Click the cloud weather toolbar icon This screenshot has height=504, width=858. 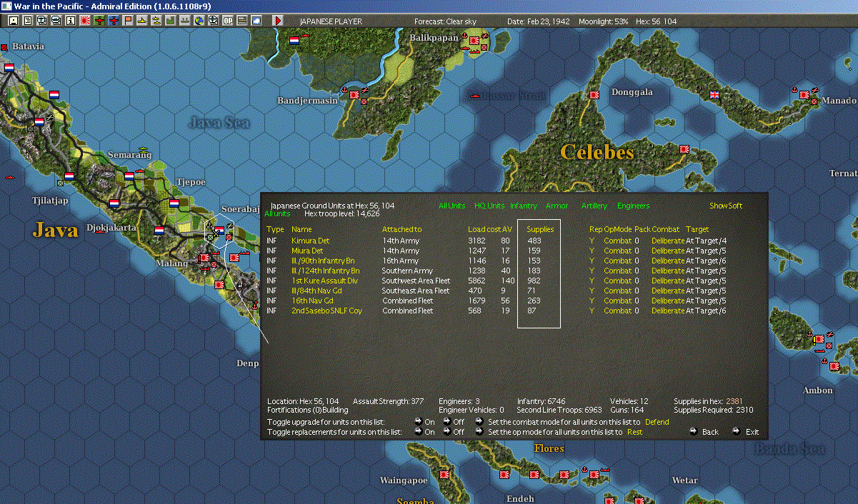click(x=256, y=21)
